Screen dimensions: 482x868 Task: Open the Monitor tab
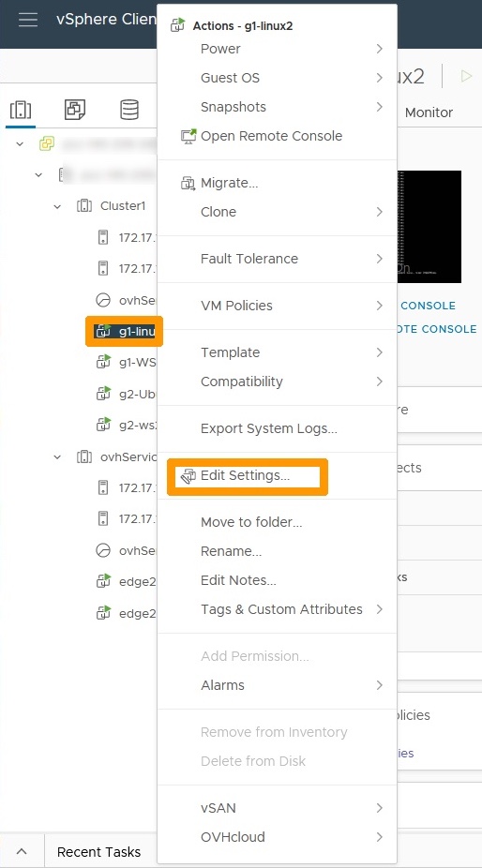[429, 112]
